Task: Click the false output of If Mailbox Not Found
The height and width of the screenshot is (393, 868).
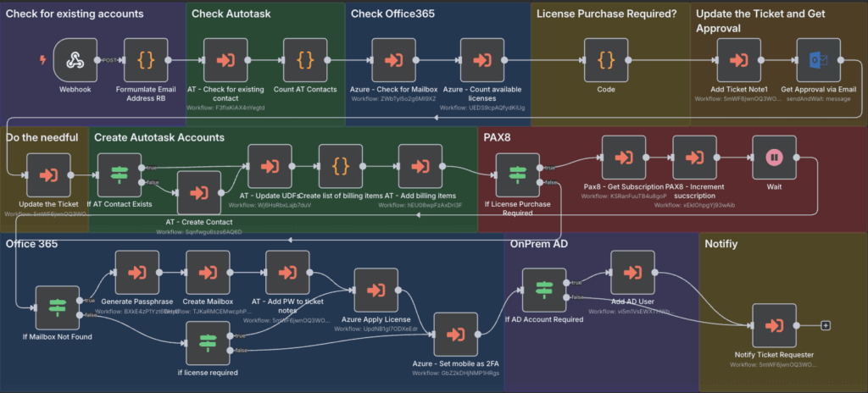Action: [x=79, y=316]
